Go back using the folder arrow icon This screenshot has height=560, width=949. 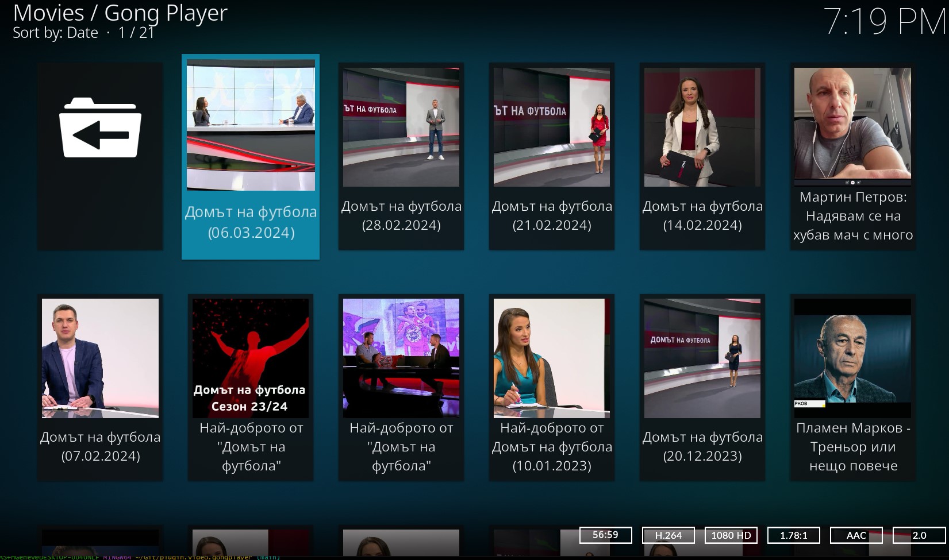100,128
